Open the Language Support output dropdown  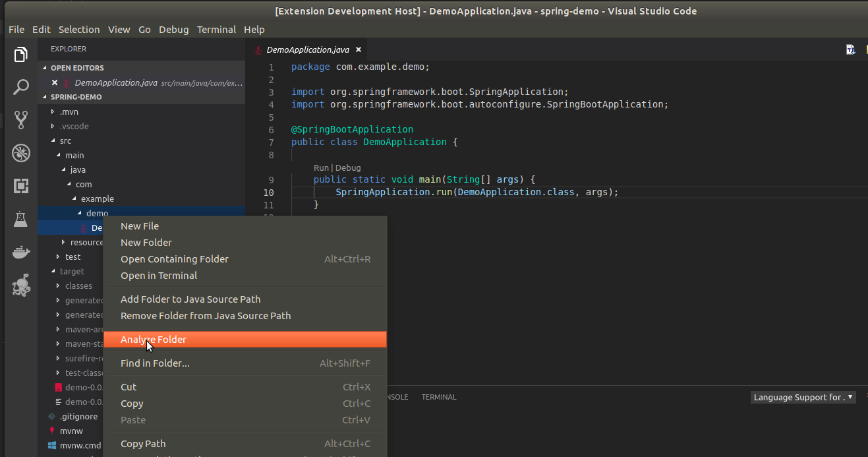(803, 397)
